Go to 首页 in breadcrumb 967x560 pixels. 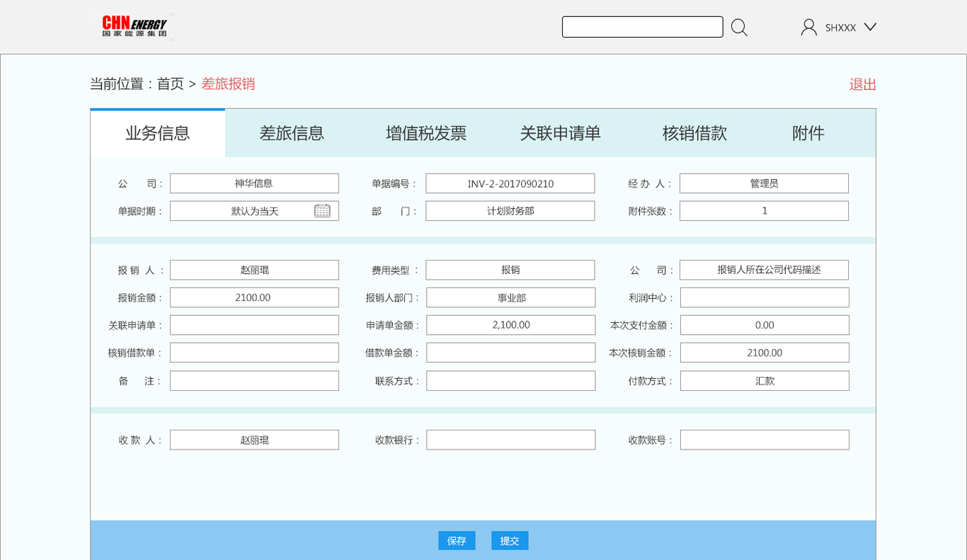point(170,84)
